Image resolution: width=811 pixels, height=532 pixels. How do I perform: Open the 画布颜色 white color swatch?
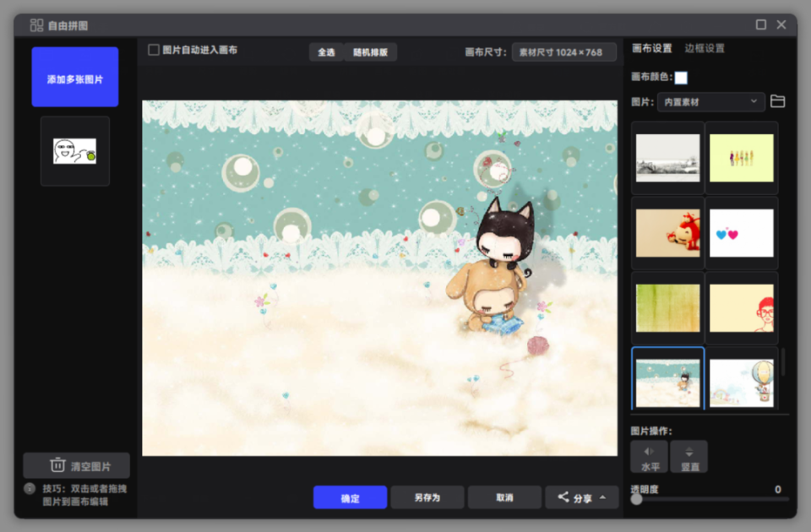[x=681, y=78]
